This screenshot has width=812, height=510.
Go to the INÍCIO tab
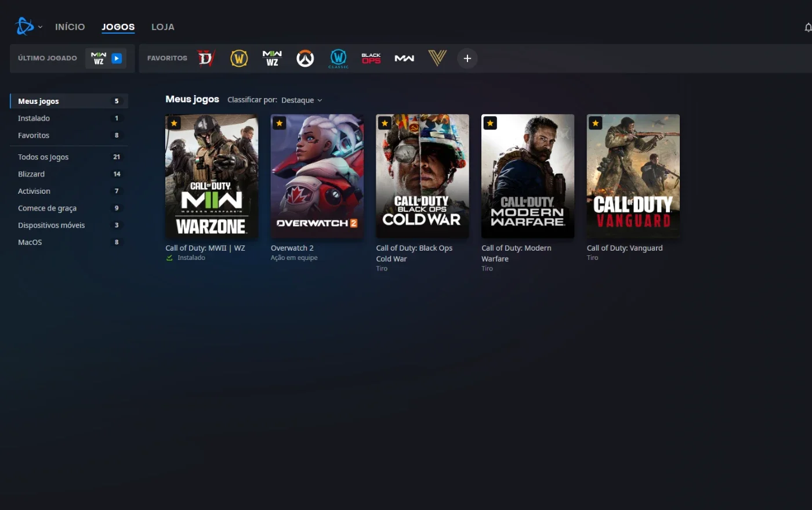[70, 27]
